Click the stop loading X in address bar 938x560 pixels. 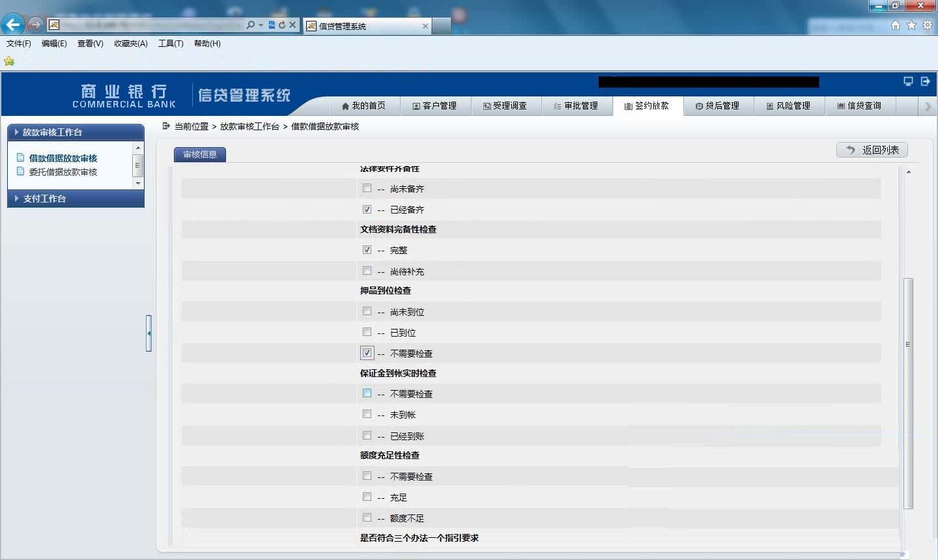click(x=292, y=25)
